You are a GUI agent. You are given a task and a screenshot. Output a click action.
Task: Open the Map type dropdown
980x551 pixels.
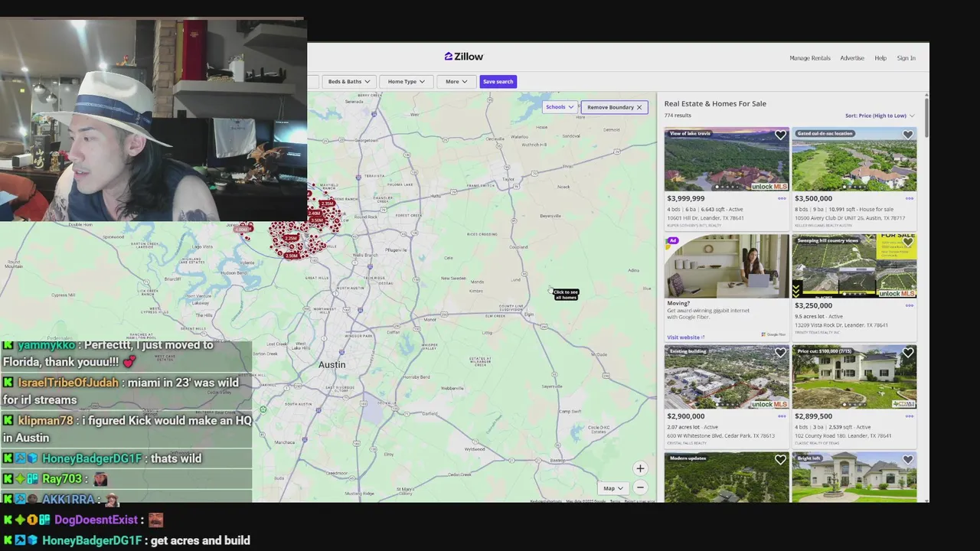tap(613, 488)
